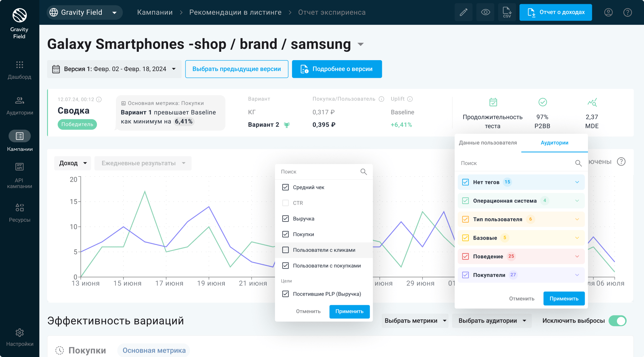Click the CSV export icon
This screenshot has width=644, height=357.
coord(507,13)
